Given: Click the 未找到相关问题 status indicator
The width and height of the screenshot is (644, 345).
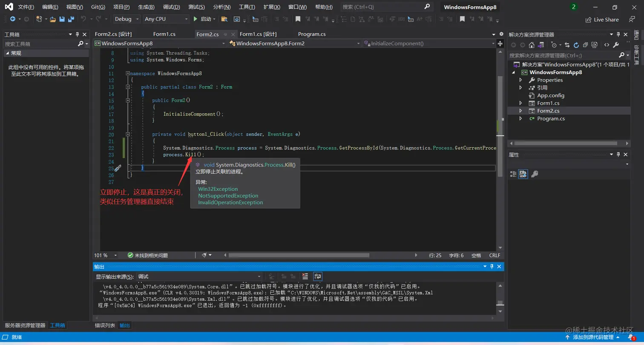Looking at the screenshot, I should pos(148,256).
